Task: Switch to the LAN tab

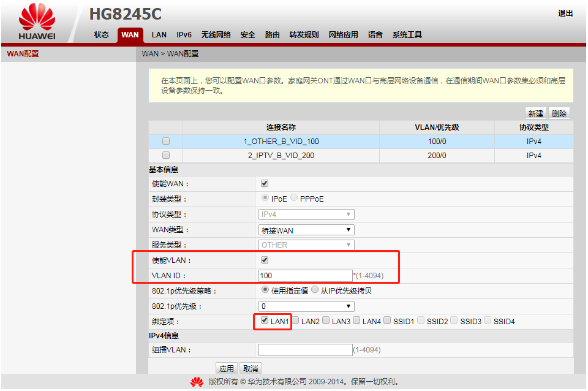Action: point(159,35)
